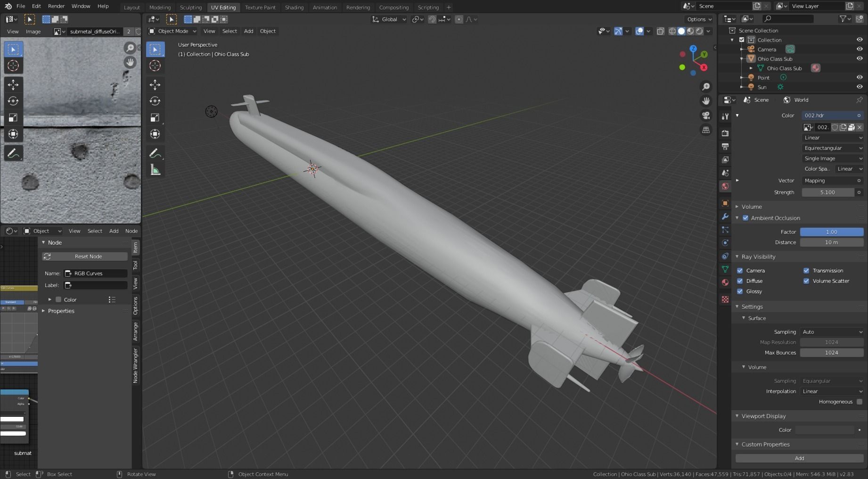
Task: Click the Add custom property button
Action: 800,458
